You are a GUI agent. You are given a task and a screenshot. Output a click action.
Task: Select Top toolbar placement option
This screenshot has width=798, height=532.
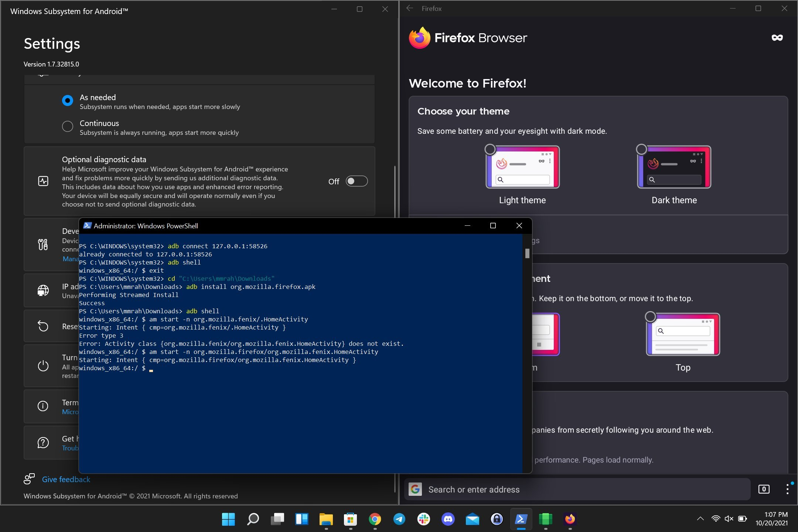(650, 317)
